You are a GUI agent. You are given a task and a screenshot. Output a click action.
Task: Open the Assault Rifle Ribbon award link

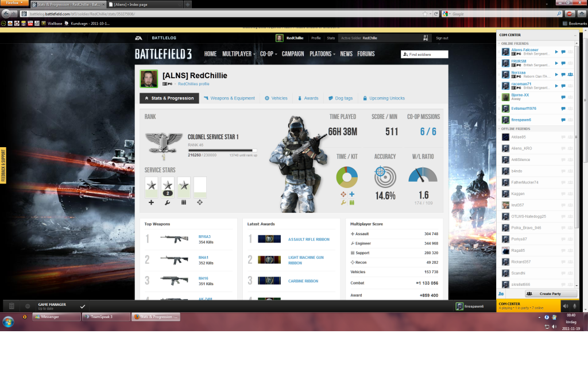click(x=308, y=240)
